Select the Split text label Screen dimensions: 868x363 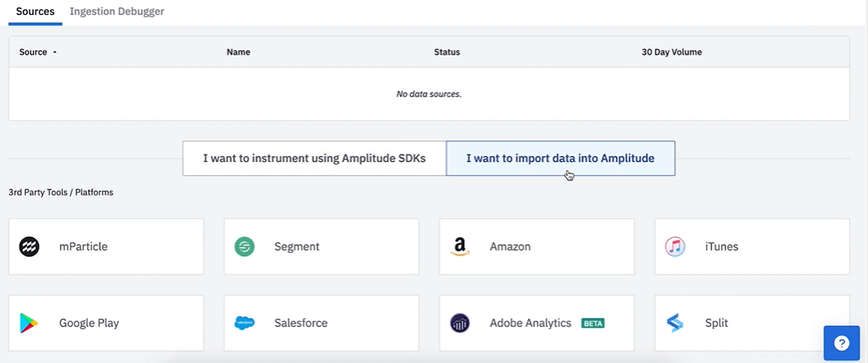click(717, 322)
